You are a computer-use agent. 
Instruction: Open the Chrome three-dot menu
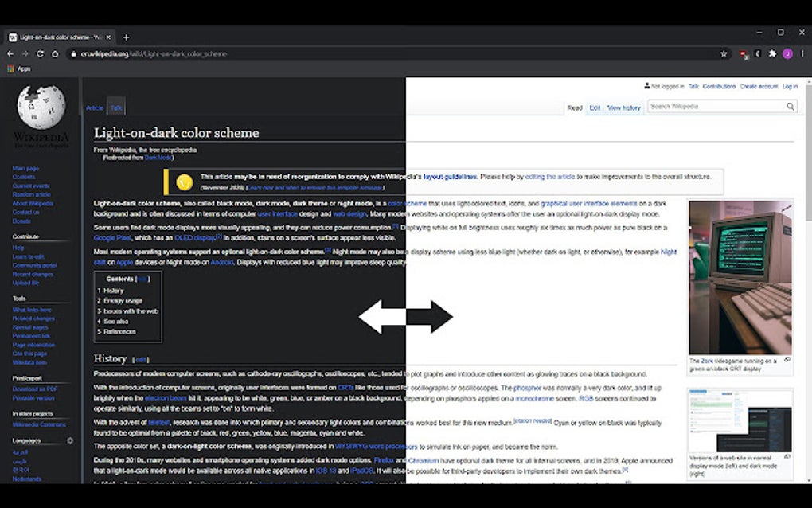pyautogui.click(x=801, y=53)
